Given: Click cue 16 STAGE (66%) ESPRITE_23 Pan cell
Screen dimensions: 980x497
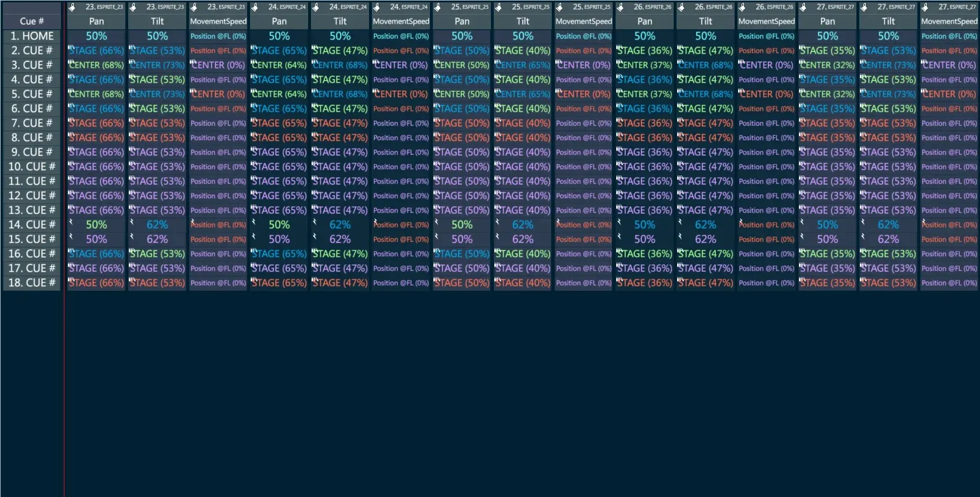Looking at the screenshot, I should (x=96, y=254).
